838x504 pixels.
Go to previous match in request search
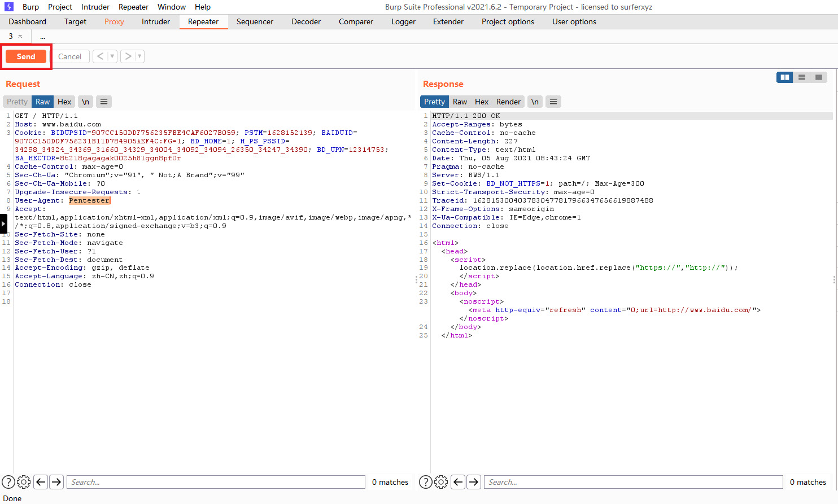pos(41,482)
